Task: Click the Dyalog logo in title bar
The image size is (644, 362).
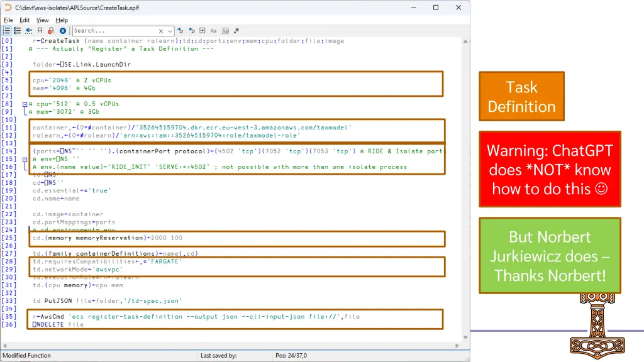Action: tap(8, 8)
